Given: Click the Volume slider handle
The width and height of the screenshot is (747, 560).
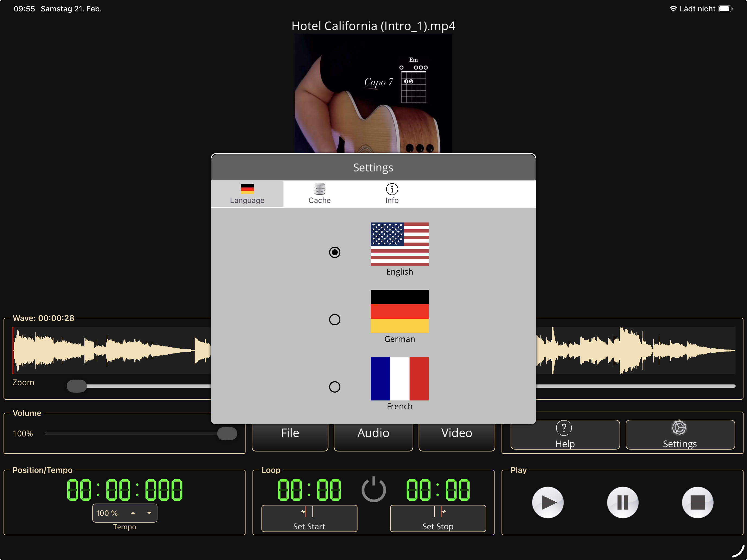Looking at the screenshot, I should (227, 433).
